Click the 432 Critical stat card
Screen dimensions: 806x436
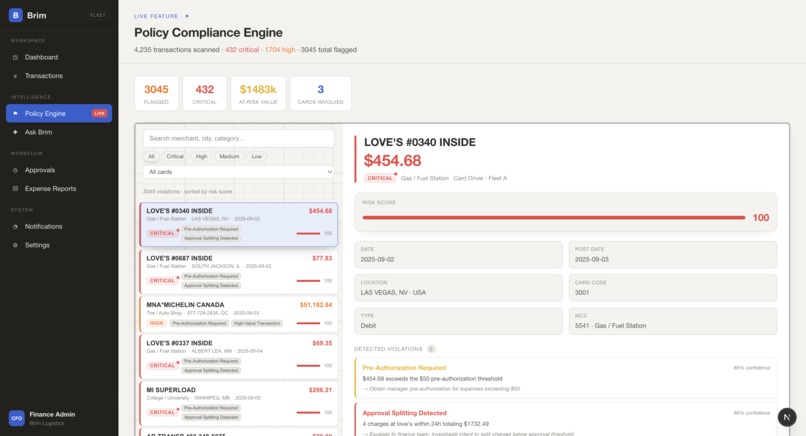pyautogui.click(x=205, y=94)
